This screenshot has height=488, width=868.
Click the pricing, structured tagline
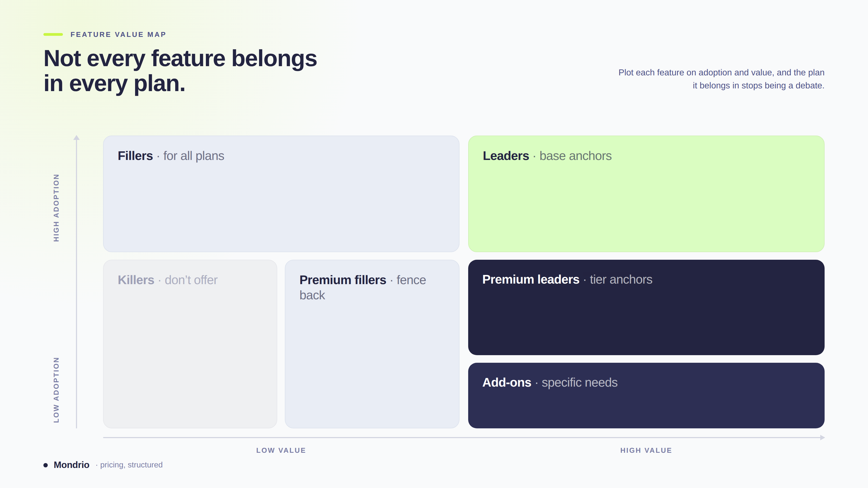[x=131, y=465]
